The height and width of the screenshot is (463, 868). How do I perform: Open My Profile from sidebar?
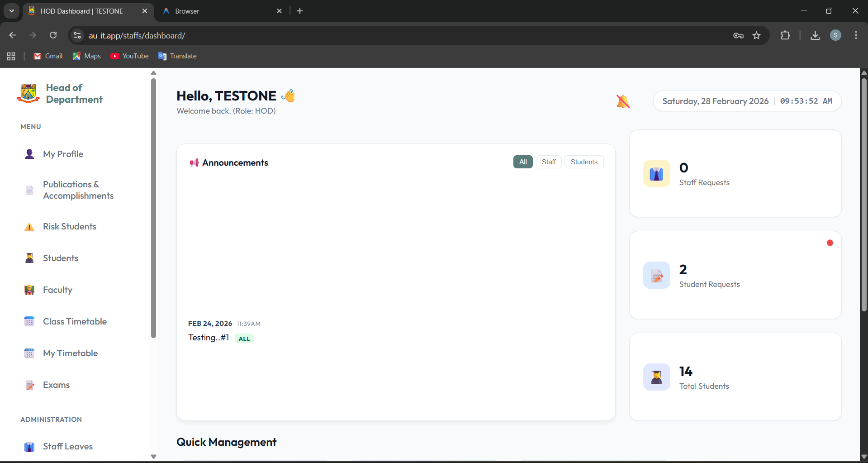pos(63,154)
